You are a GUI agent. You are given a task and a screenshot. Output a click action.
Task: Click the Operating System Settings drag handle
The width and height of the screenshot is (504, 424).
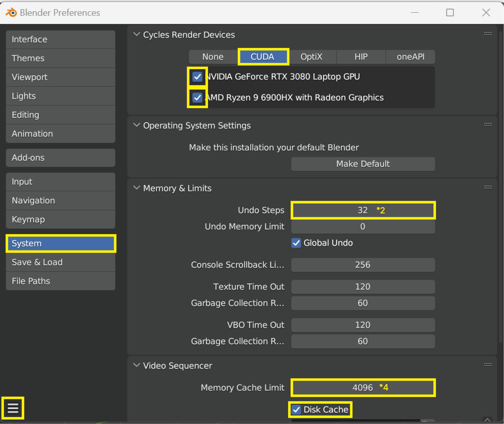point(488,125)
